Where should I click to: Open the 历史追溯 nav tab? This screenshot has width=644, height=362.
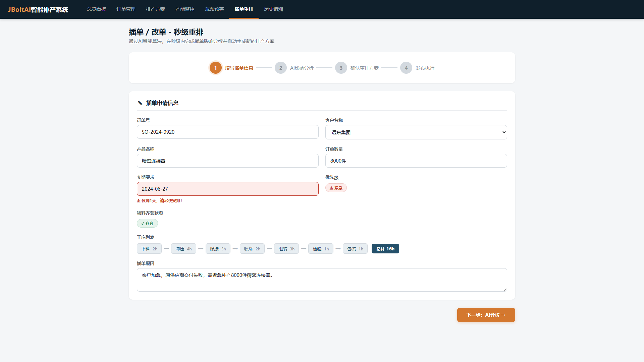point(273,9)
